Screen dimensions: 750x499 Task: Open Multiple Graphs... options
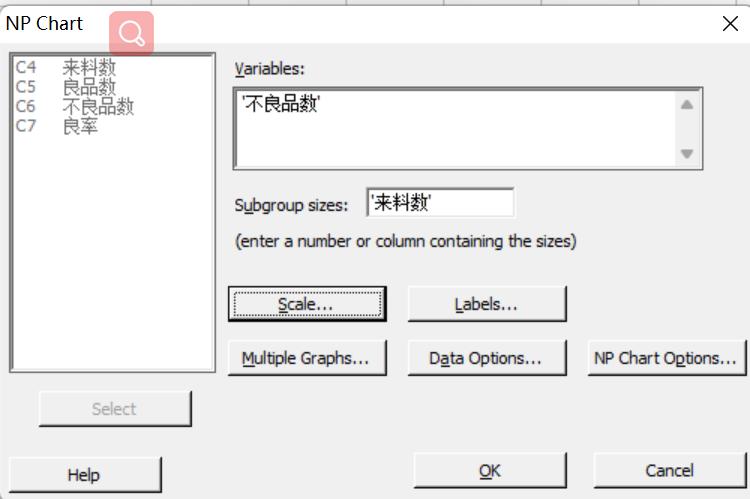(x=306, y=358)
